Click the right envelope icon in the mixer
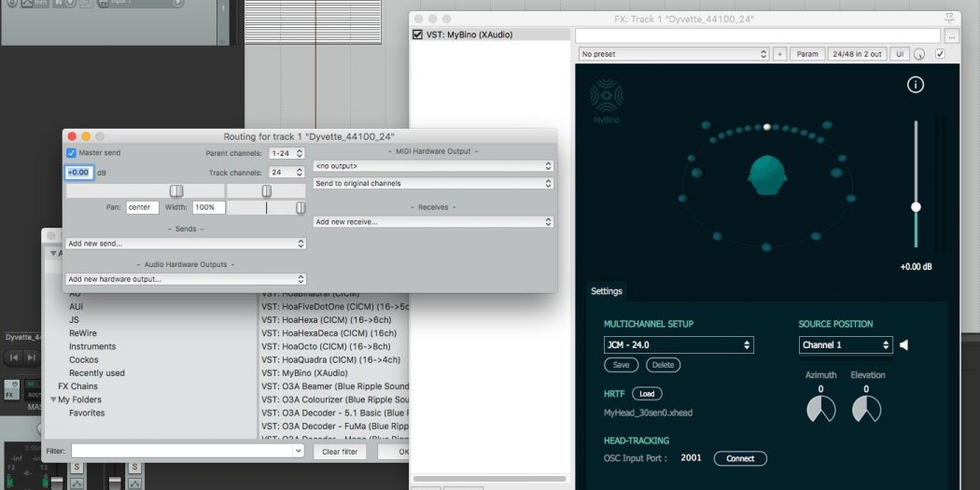The image size is (980, 490). coord(134,483)
